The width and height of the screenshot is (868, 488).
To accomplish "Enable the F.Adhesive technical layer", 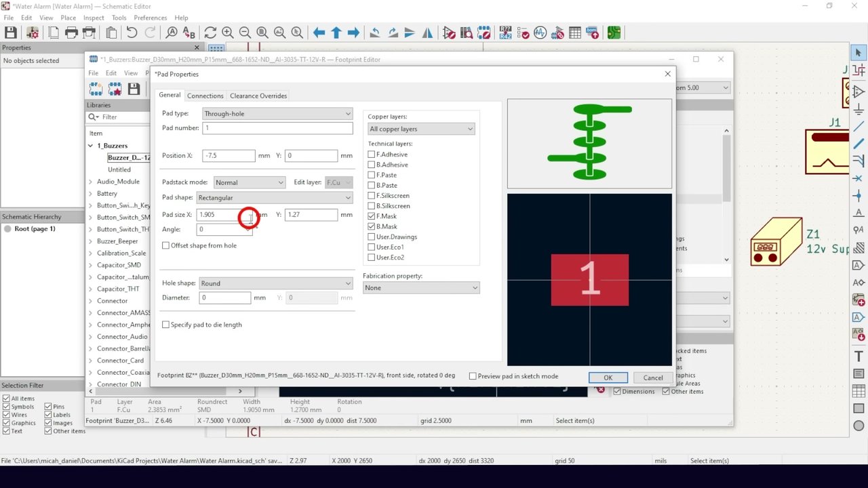I will pos(372,155).
